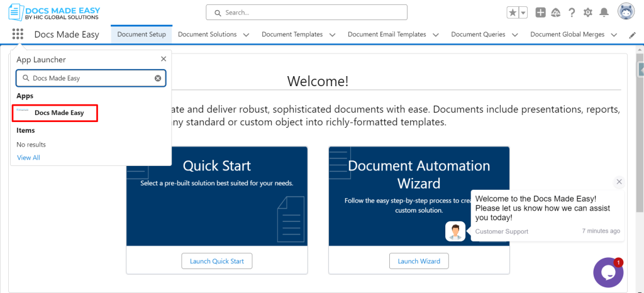Expand the Document Global Merges chevron
Image resolution: width=644 pixels, height=293 pixels.
pyautogui.click(x=614, y=35)
